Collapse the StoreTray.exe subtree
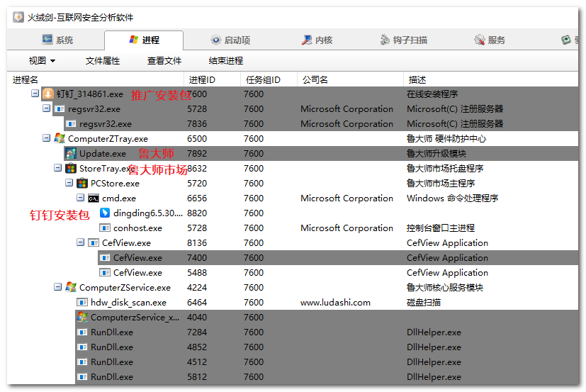 point(57,167)
